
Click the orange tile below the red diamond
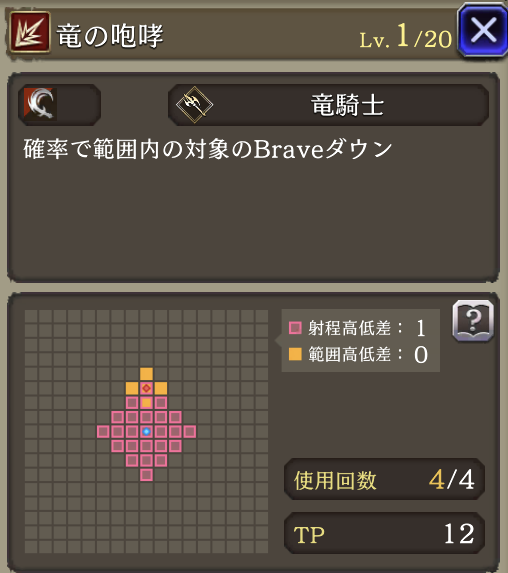point(146,403)
